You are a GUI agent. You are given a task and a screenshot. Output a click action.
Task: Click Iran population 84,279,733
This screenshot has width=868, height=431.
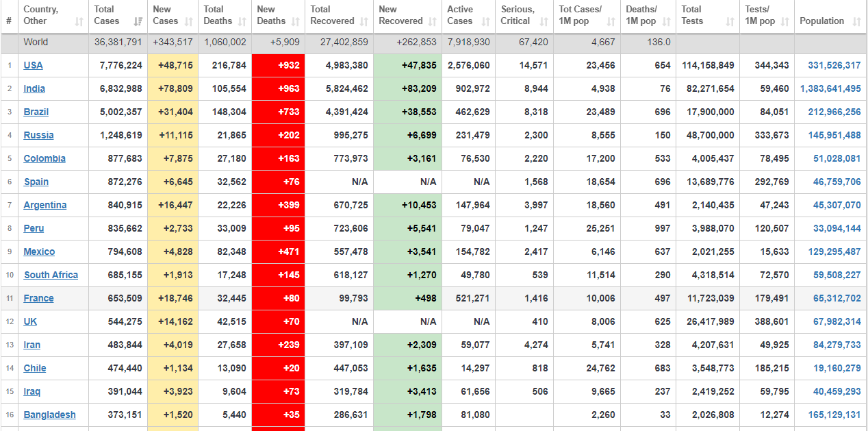pyautogui.click(x=837, y=345)
